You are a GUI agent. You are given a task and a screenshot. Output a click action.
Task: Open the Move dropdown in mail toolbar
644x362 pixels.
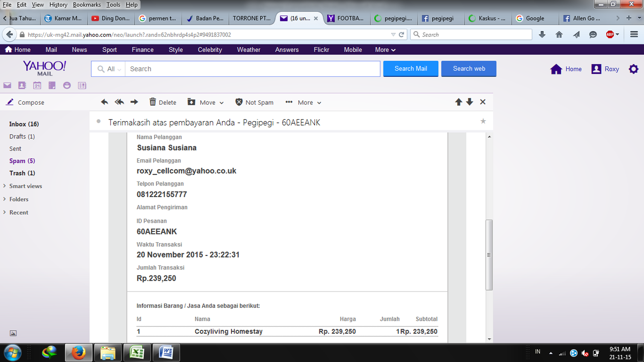pos(206,102)
